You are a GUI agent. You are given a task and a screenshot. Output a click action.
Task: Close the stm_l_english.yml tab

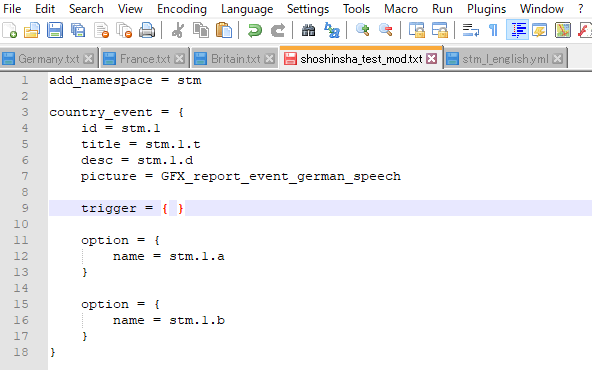point(557,59)
